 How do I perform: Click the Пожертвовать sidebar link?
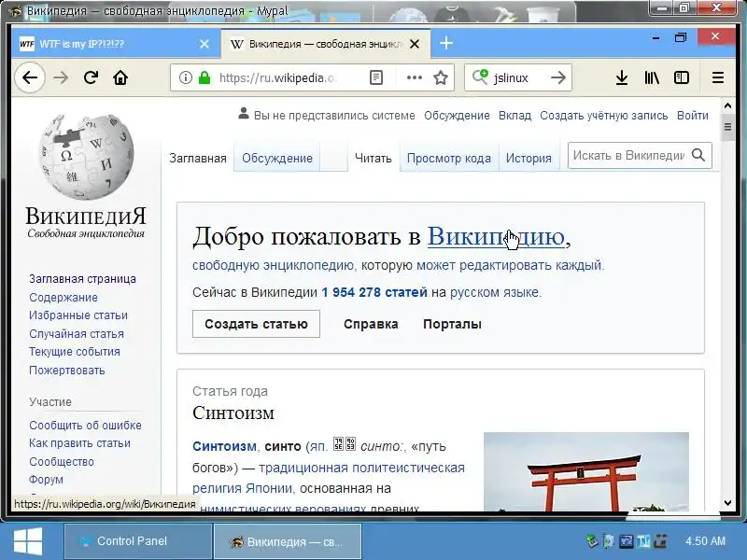pyautogui.click(x=66, y=370)
